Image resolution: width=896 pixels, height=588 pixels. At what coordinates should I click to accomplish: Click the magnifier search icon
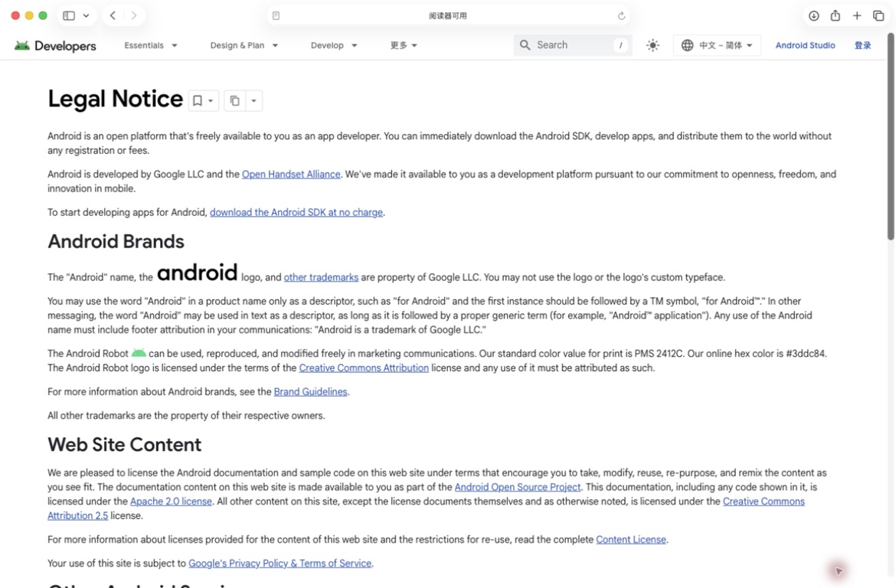[525, 44]
